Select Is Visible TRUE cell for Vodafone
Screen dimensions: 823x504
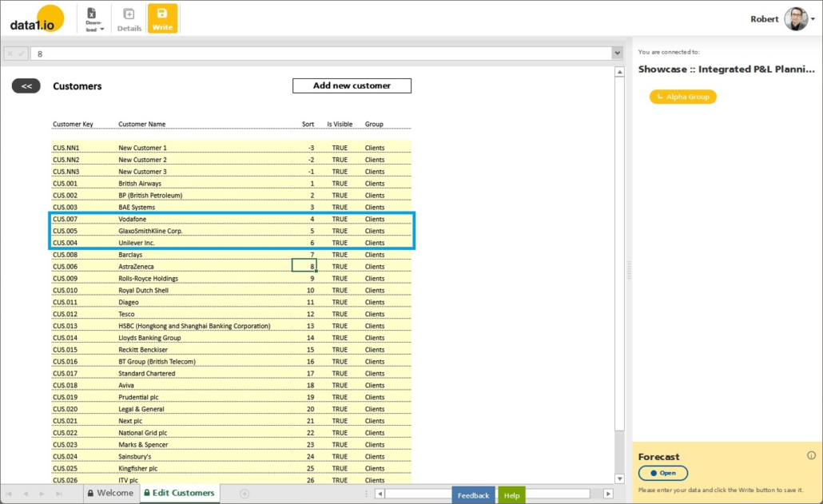pyautogui.click(x=340, y=219)
